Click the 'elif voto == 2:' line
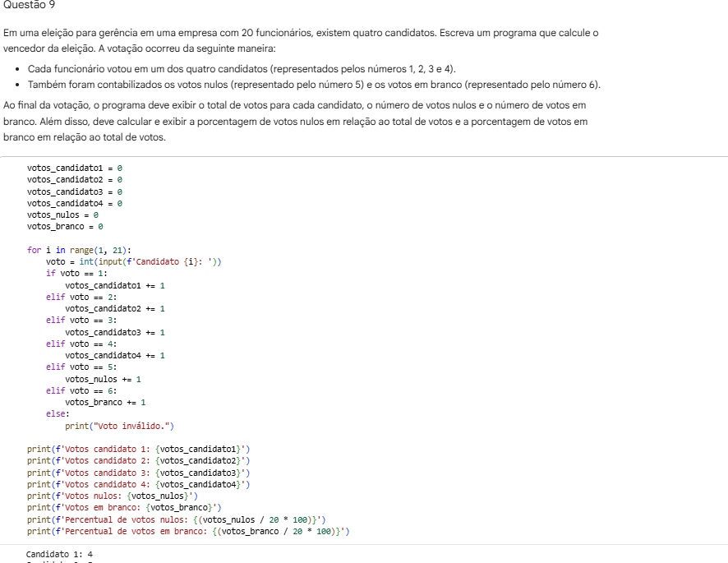The width and height of the screenshot is (728, 563). pos(81,298)
